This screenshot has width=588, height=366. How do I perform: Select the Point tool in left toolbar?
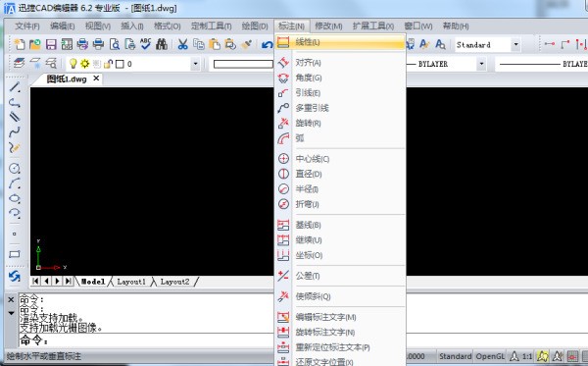[15, 234]
